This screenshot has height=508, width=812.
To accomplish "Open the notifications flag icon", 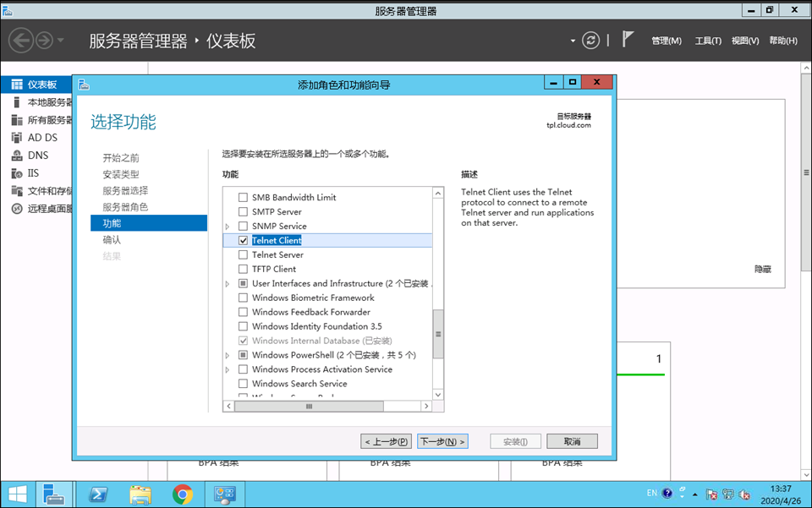I will click(x=628, y=40).
